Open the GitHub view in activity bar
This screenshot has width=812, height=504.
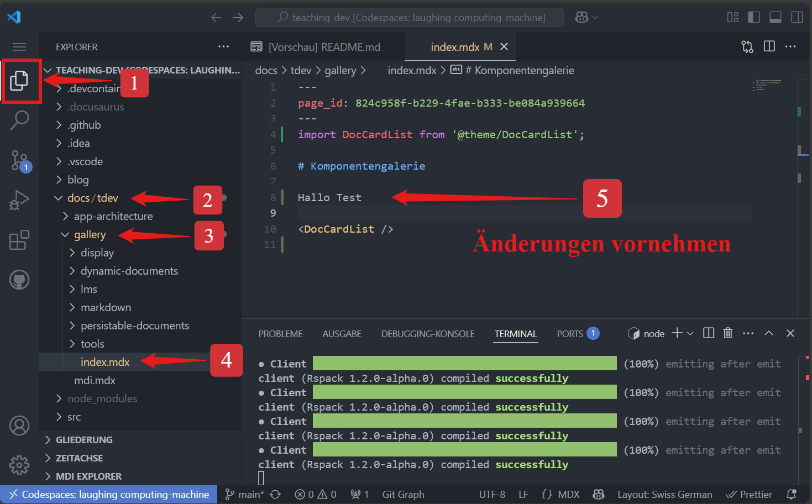pos(19,280)
